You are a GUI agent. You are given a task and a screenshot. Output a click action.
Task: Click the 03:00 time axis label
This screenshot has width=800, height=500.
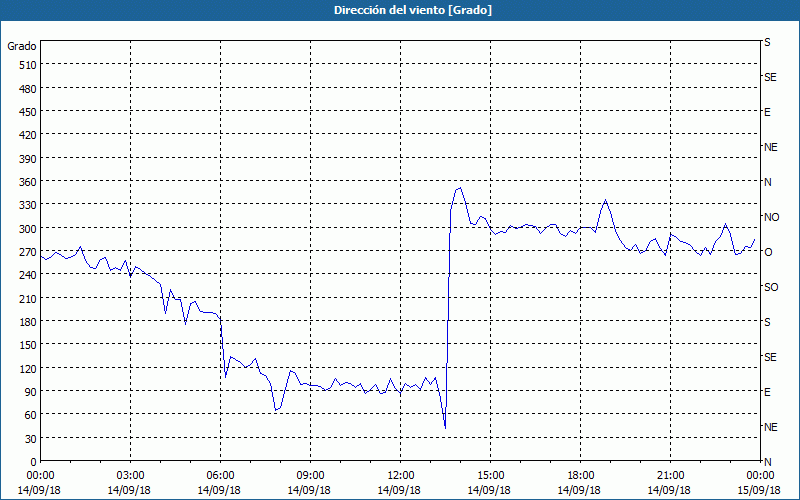130,476
